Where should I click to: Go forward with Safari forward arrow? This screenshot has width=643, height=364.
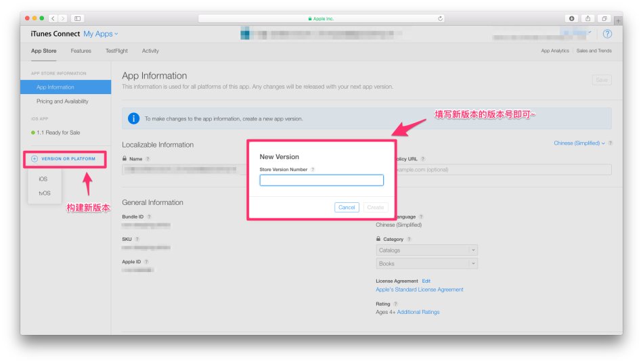(63, 18)
